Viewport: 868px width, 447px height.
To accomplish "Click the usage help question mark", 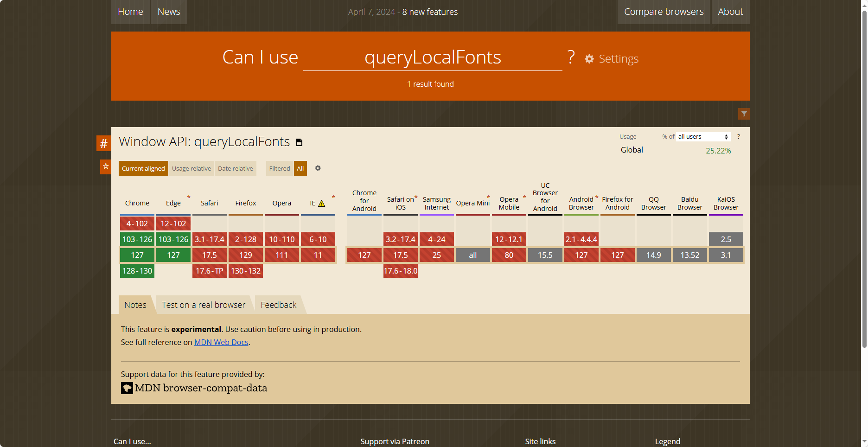I will (x=739, y=137).
